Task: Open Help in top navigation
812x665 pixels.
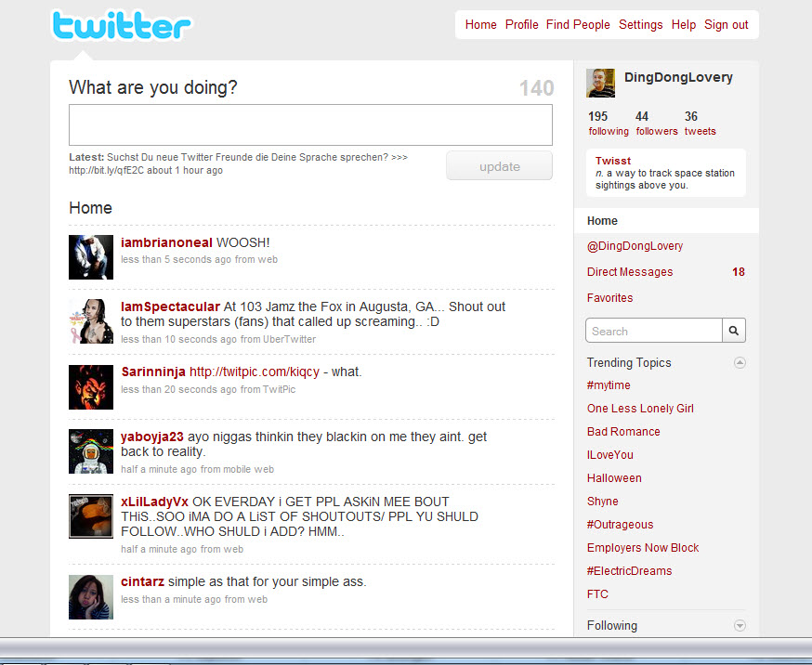Action: 684,24
